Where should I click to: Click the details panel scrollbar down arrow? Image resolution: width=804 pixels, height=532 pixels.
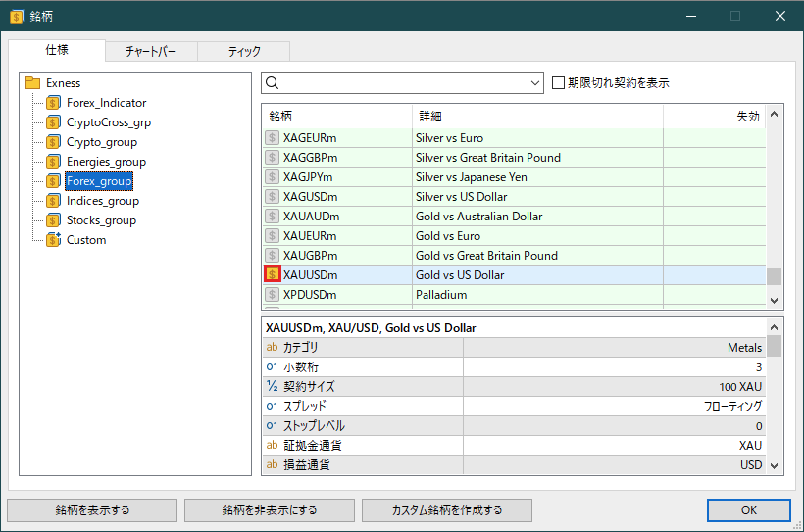pos(775,466)
